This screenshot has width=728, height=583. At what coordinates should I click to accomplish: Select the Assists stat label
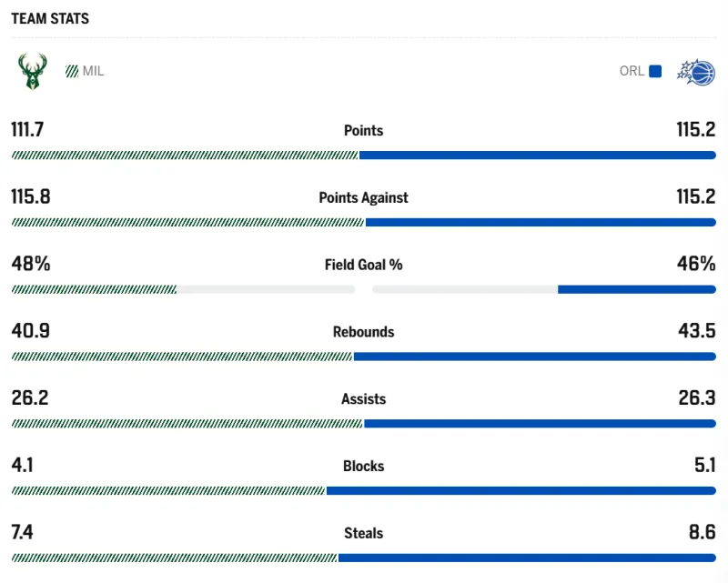coord(363,399)
